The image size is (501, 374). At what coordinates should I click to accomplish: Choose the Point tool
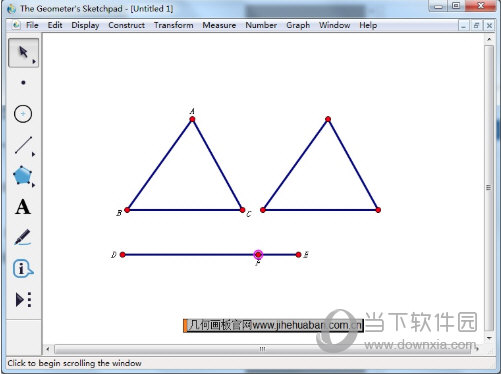(23, 83)
